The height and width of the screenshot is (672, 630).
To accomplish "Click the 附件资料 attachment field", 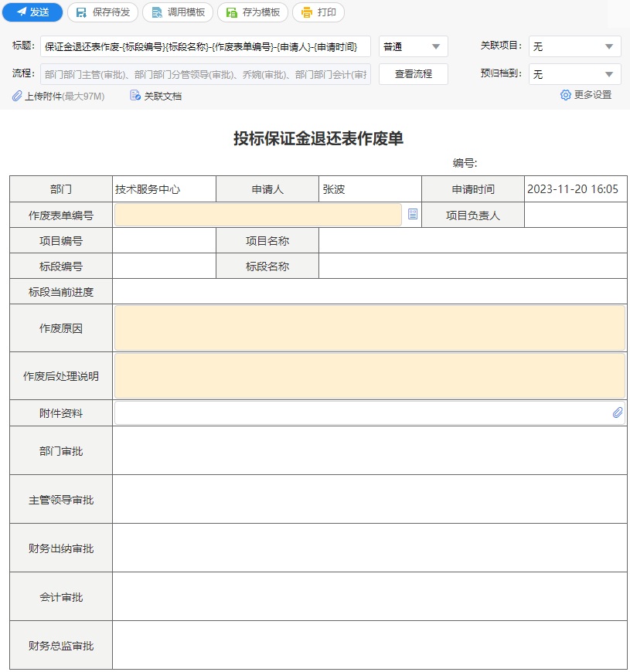I will tap(369, 413).
